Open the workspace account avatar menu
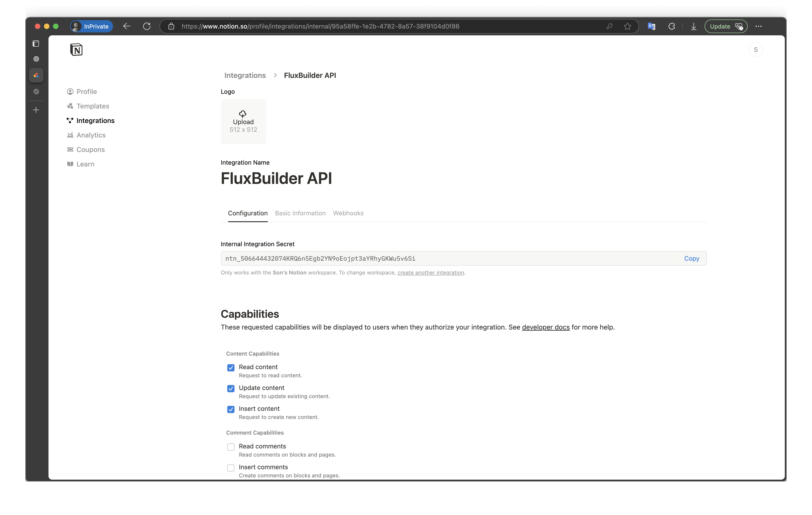812x515 pixels. click(756, 49)
